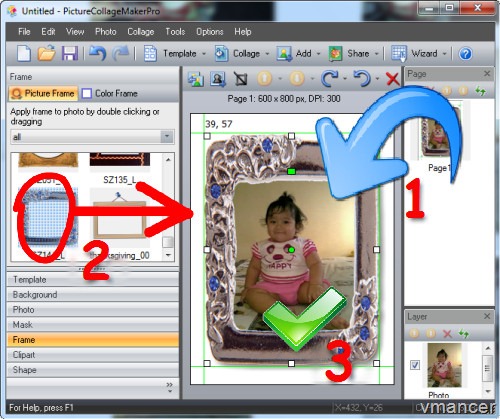This screenshot has width=500, height=419.
Task: Open the Options menu
Action: [210, 32]
